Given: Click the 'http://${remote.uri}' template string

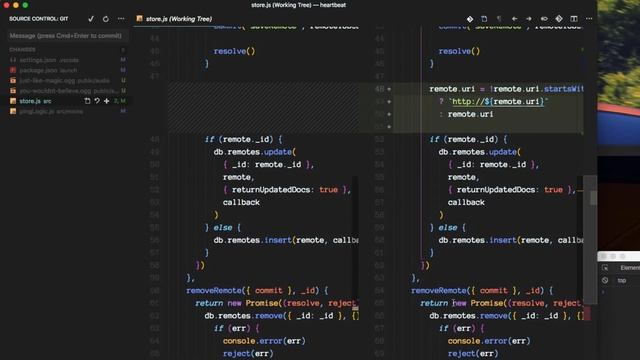Looking at the screenshot, I should point(498,102).
